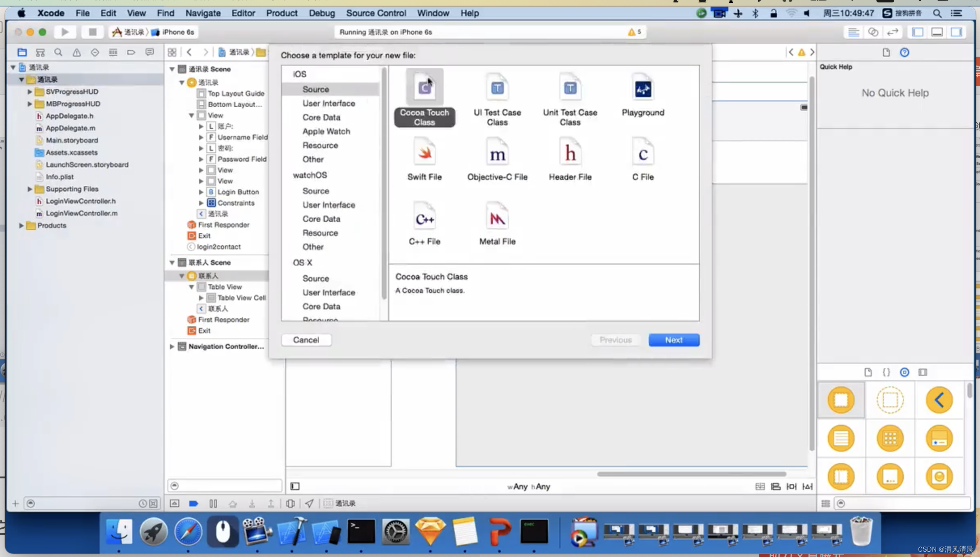Show the Assistant editor
Screen dimensions: 980x557
tap(873, 32)
